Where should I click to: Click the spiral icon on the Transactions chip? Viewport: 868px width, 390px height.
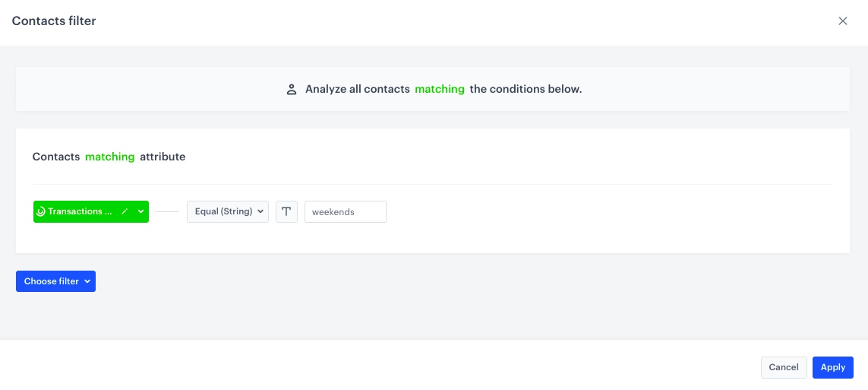click(41, 212)
